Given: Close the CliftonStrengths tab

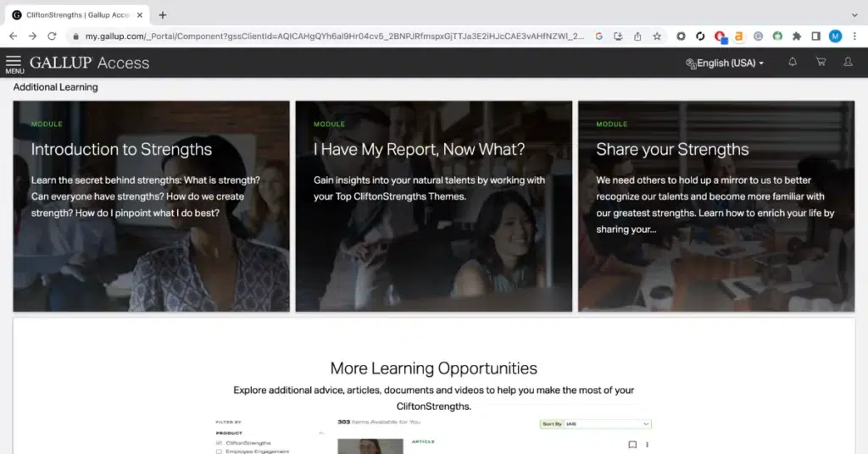Looking at the screenshot, I should tap(140, 15).
